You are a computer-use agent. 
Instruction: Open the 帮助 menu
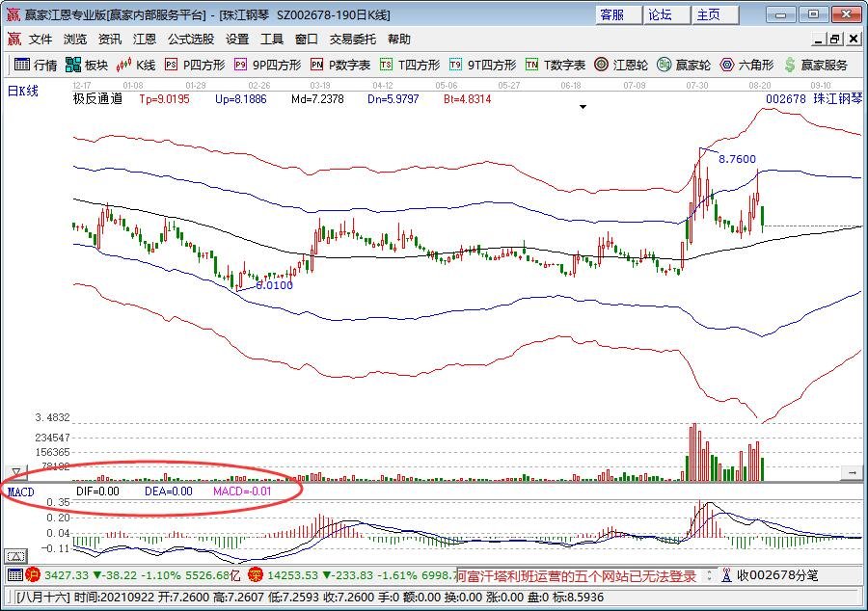pyautogui.click(x=399, y=40)
